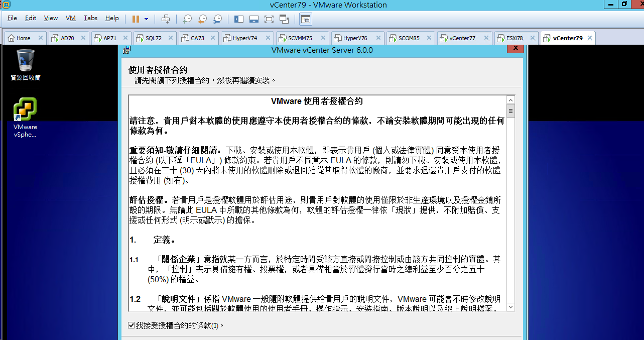
Task: Open the power options dropdown arrow
Action: coord(146,19)
